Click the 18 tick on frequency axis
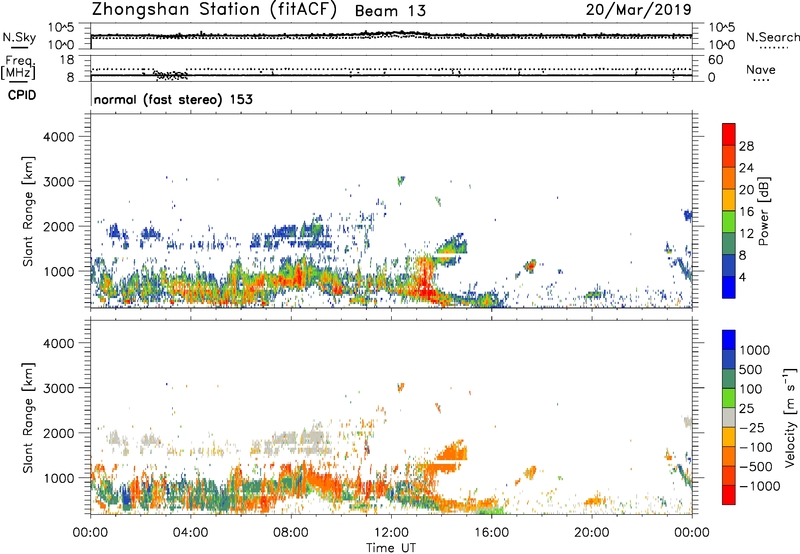 [67, 60]
